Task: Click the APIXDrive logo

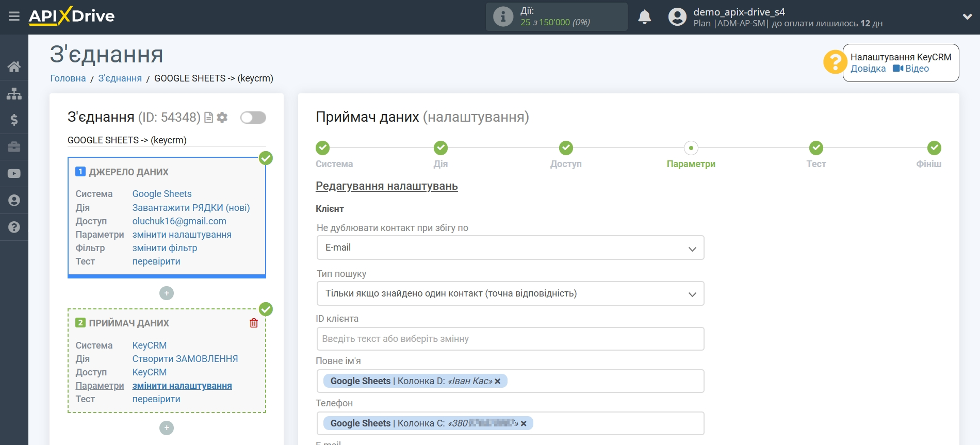Action: point(72,16)
